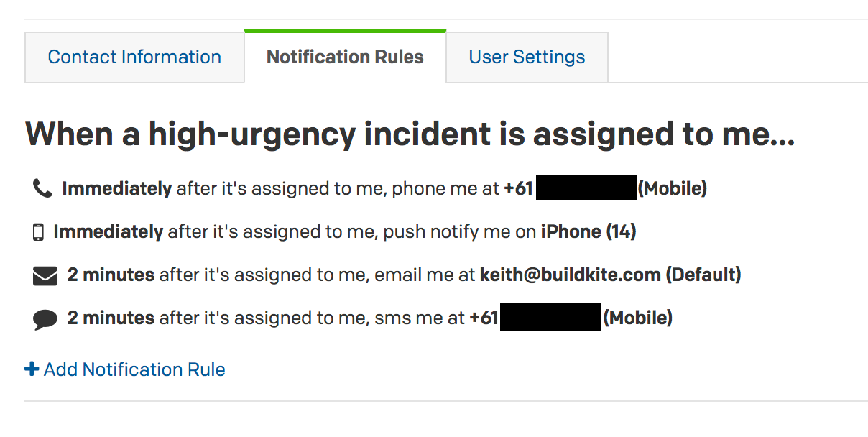Viewport: 868px width, 437px height.
Task: Click the mobile push notification icon
Action: click(38, 232)
